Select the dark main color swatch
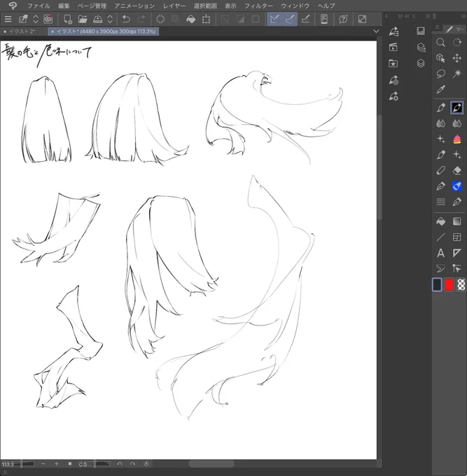467x476 pixels. tap(437, 285)
